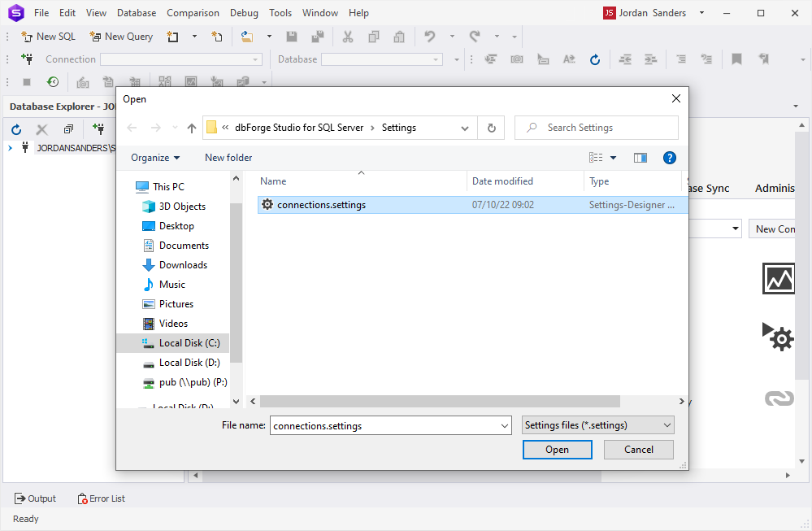Sort by the Date modified column header
The image size is (812, 531).
[x=525, y=181]
